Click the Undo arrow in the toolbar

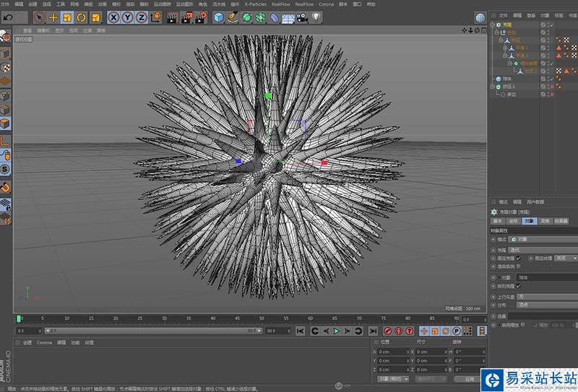9,17
